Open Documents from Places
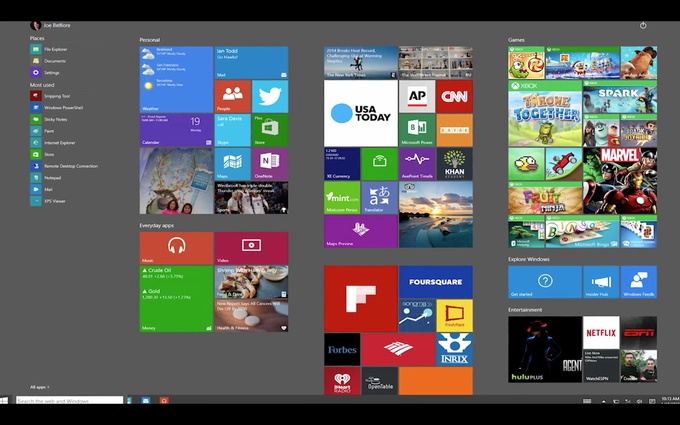This screenshot has width=680, height=425. pyautogui.click(x=48, y=61)
